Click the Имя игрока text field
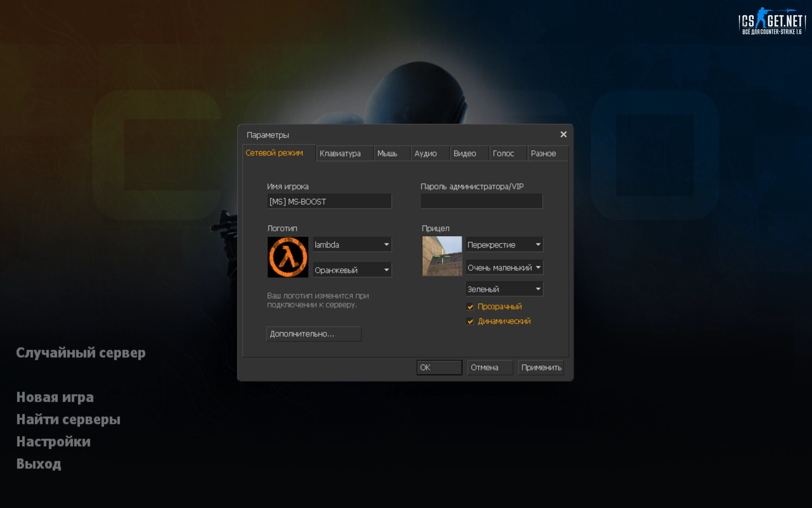Screen dimensions: 812x508 tap(329, 202)
